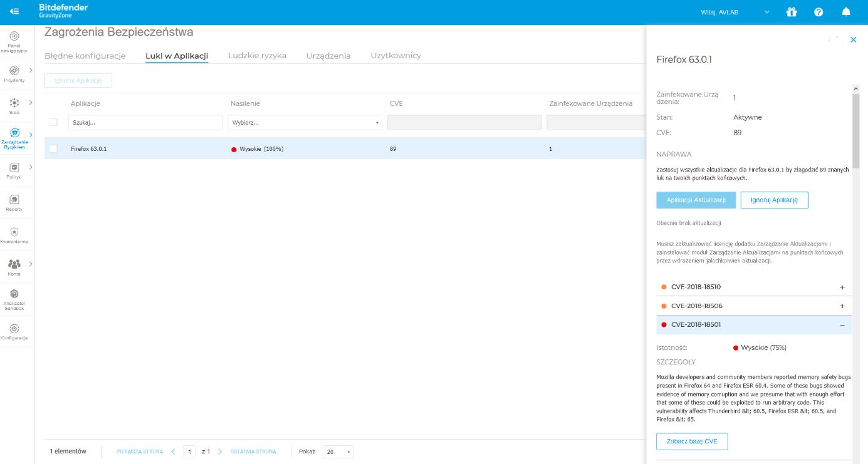This screenshot has width=868, height=464.
Task: Open the Pokaż 20 page-size dropdown
Action: pyautogui.click(x=338, y=451)
